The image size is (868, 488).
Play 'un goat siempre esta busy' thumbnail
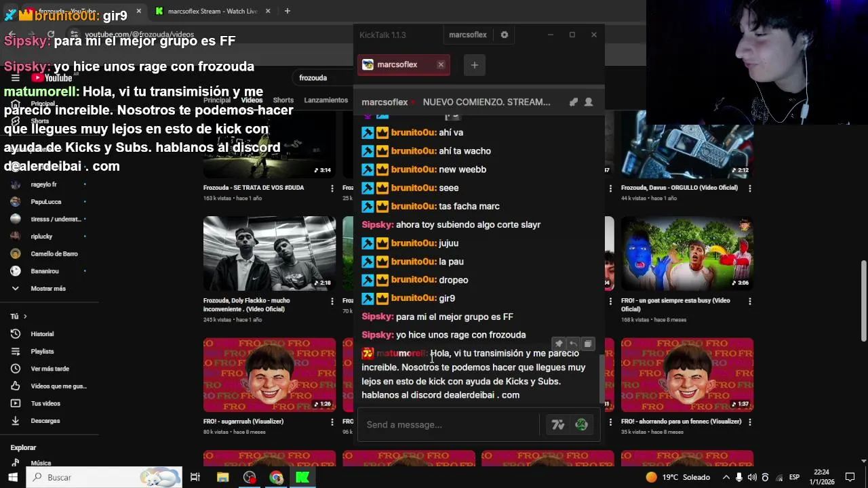click(687, 253)
